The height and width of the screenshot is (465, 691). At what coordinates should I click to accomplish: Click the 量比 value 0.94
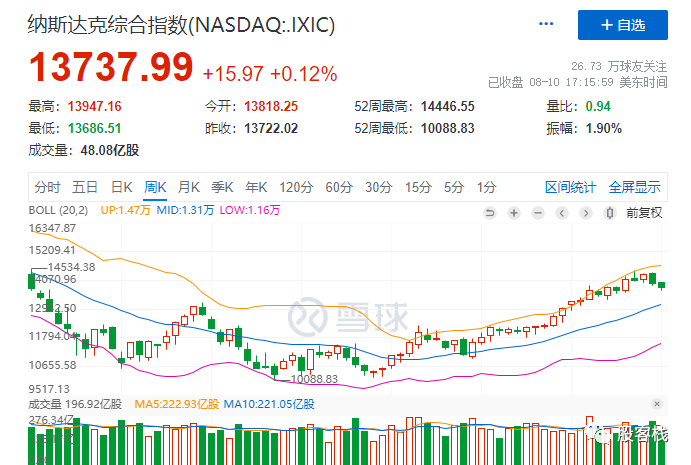click(x=598, y=107)
